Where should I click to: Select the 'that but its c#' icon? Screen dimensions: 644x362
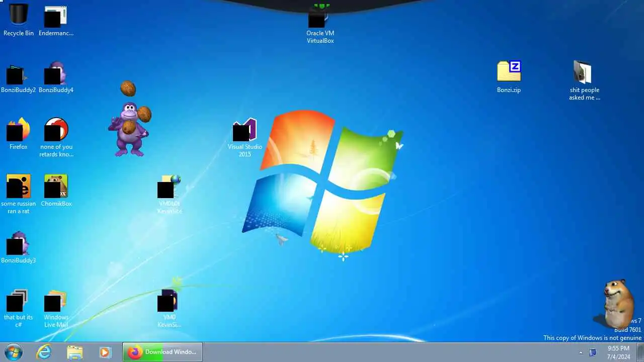[19, 308]
